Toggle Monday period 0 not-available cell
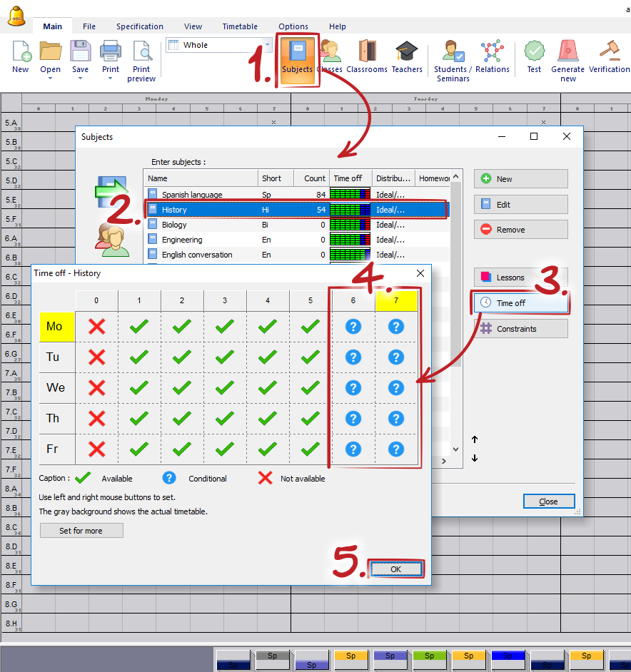This screenshot has width=631, height=672. click(x=96, y=327)
